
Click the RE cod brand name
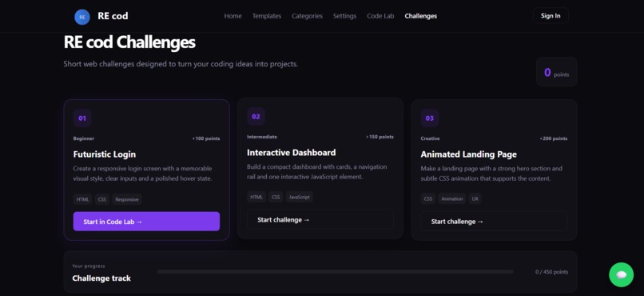click(x=113, y=16)
